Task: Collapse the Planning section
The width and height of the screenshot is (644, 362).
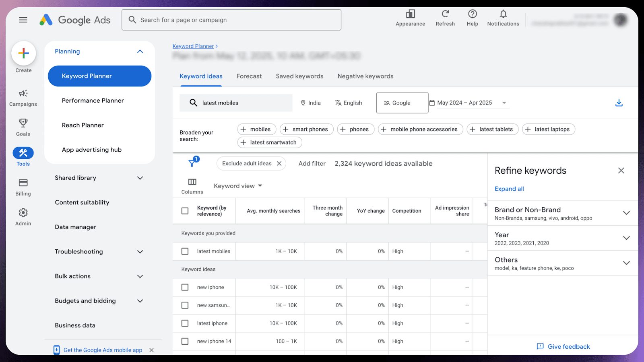Action: click(140, 51)
